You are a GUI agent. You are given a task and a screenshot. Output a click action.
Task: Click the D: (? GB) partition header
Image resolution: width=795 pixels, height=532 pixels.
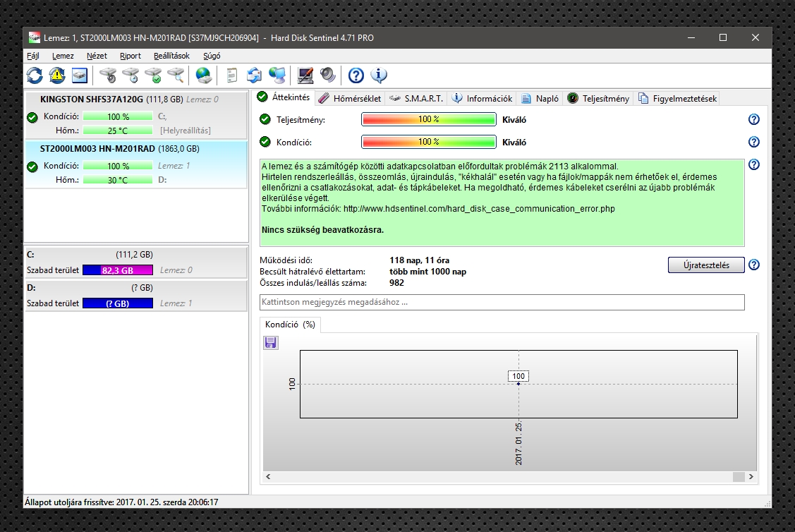click(136, 288)
